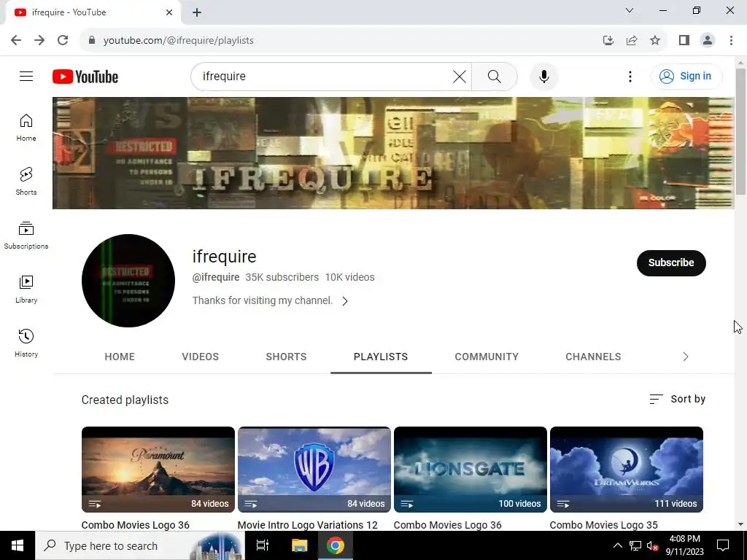Open the Lionsgate playlist thumbnail with 100 videos
747x560 pixels.
click(471, 469)
